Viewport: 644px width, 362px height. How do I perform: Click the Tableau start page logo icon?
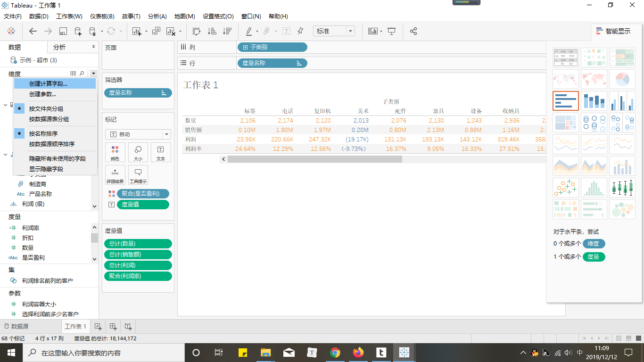click(11, 31)
